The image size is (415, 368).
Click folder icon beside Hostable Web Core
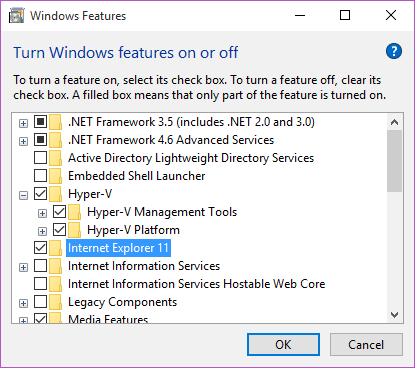coord(55,284)
